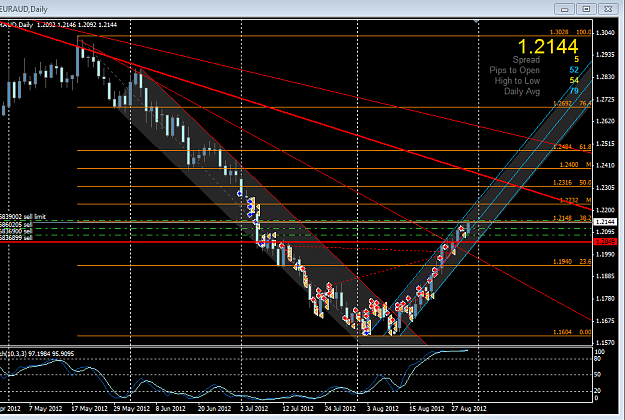This screenshot has width=625, height=420.
Task: Click the 836899 sell order label
Action: [16, 238]
